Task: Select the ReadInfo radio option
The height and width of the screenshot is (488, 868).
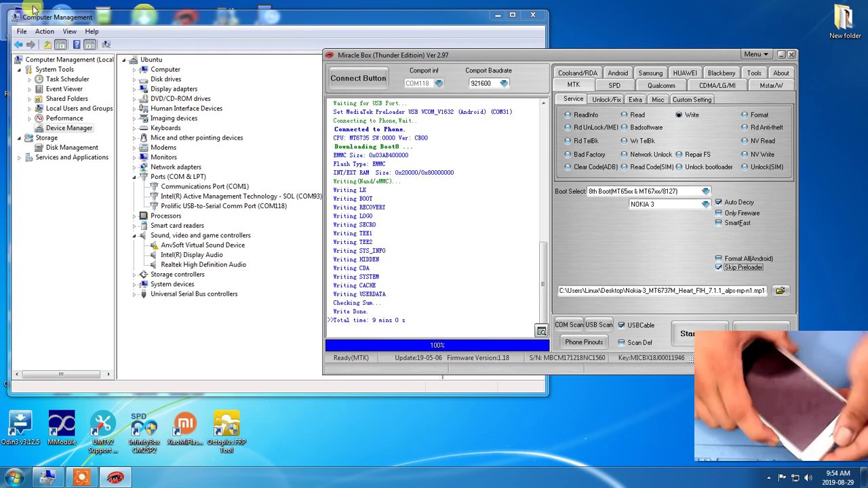Action: point(568,115)
